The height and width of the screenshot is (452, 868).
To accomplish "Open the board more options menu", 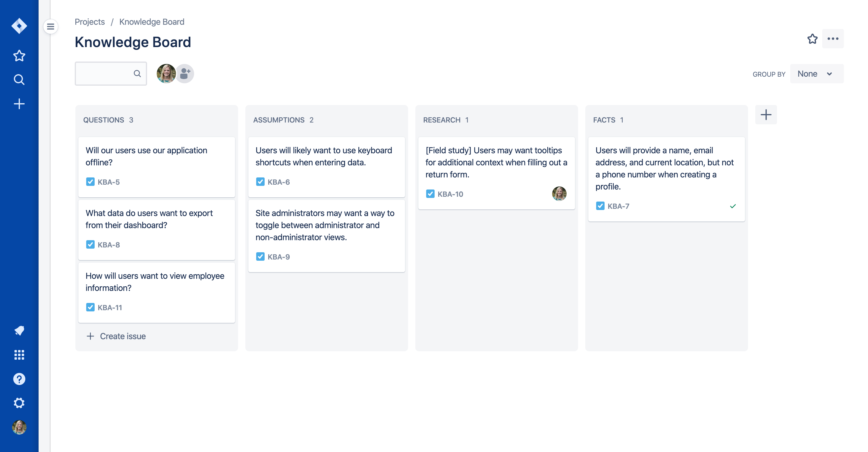I will pyautogui.click(x=833, y=39).
